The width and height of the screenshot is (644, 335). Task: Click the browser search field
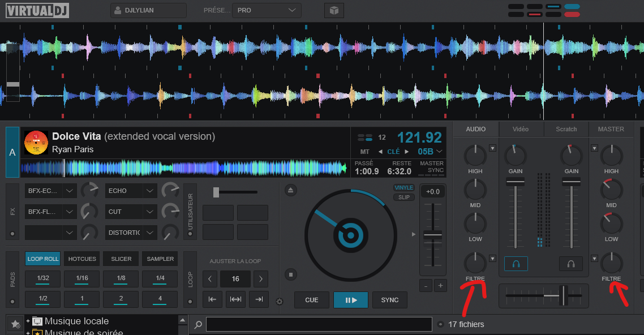319,324
